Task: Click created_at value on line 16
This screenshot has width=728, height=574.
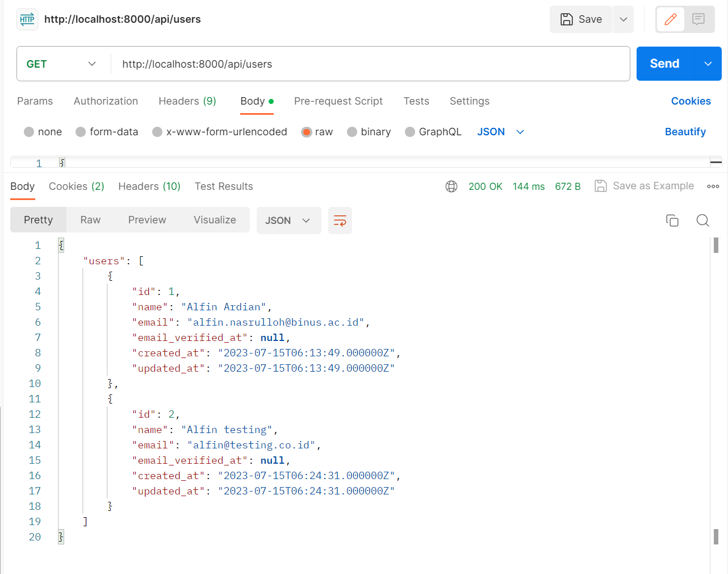Action: coord(307,476)
